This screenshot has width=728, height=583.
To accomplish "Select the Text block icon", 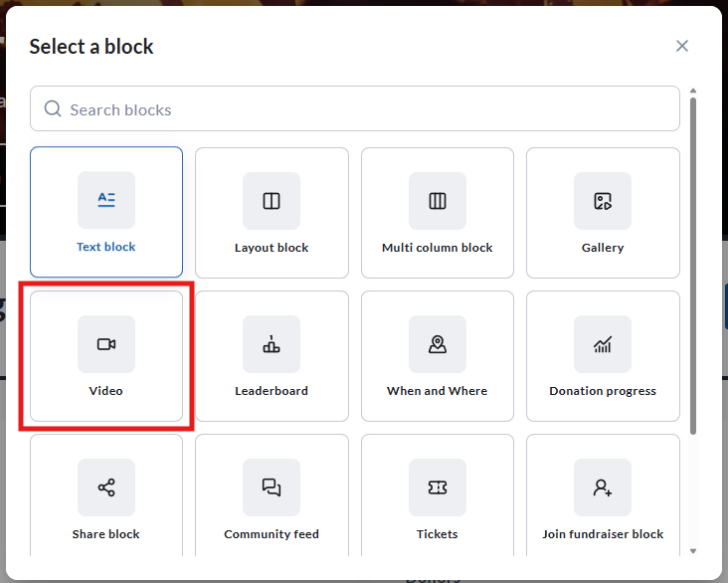I will (106, 200).
